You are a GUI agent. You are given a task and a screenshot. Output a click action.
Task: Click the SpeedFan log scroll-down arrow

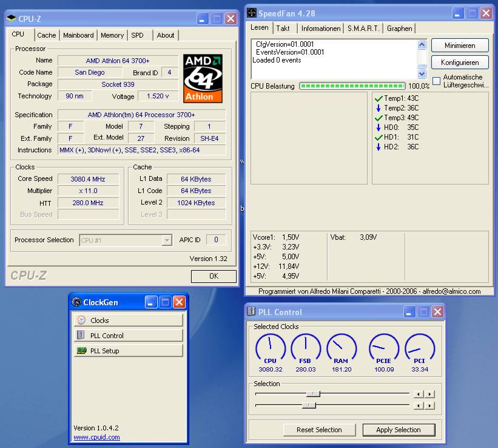(x=422, y=74)
